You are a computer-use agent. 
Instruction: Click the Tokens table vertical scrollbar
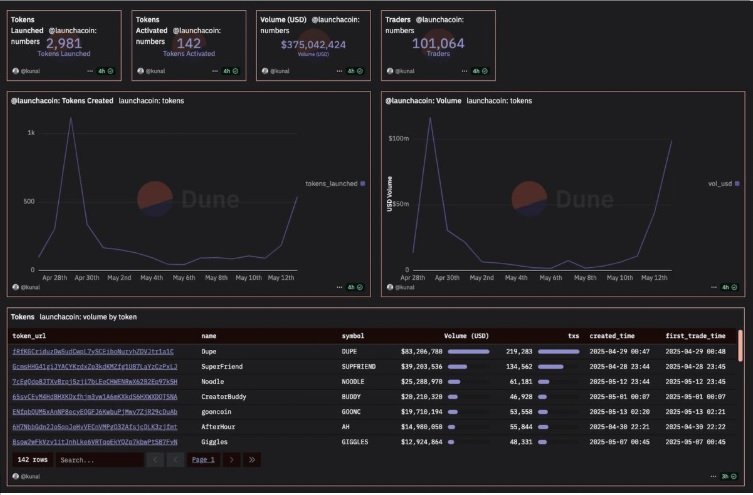(741, 346)
